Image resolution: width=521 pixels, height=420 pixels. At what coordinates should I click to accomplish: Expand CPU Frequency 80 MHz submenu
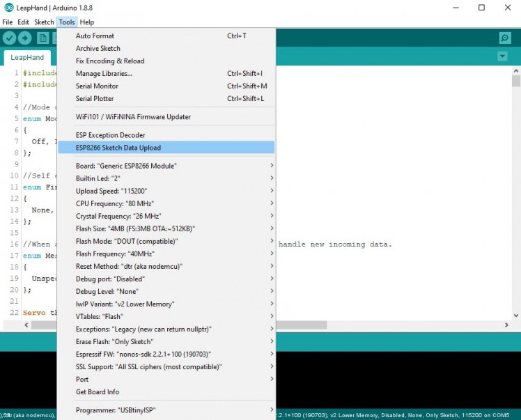pyautogui.click(x=166, y=203)
